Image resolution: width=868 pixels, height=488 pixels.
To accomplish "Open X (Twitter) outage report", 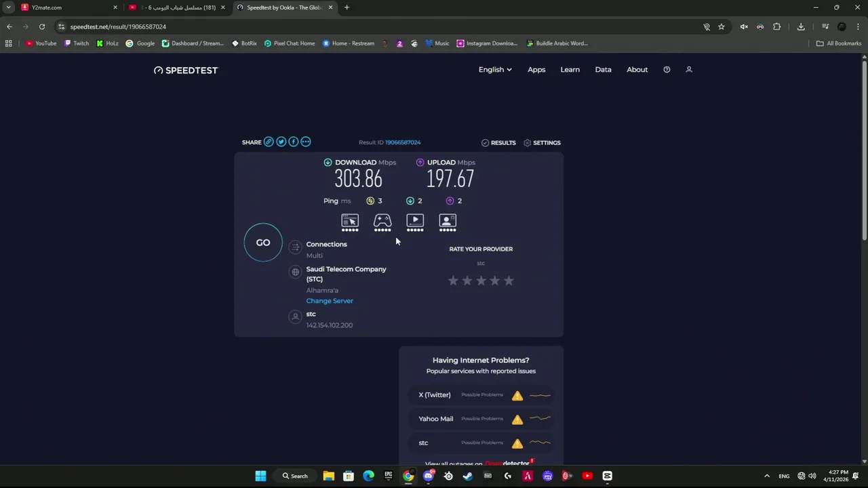I will click(x=481, y=394).
